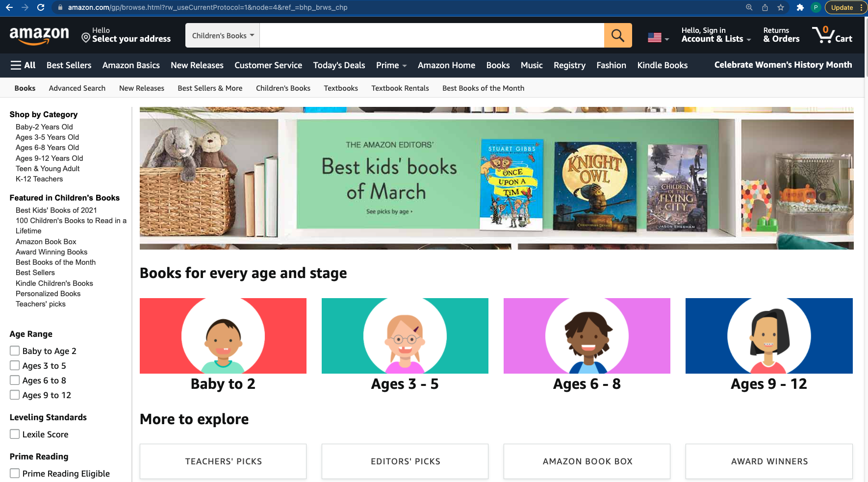Expand the Children's Books search category dropdown
This screenshot has height=482, width=868.
223,35
